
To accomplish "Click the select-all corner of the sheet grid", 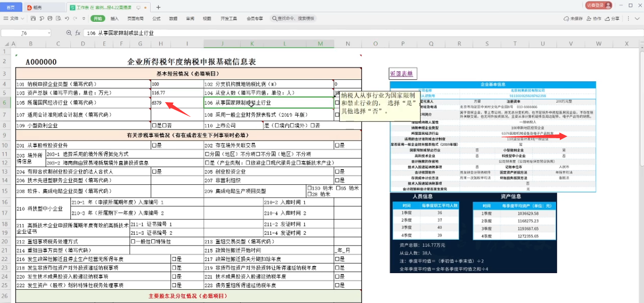I will tap(8, 44).
